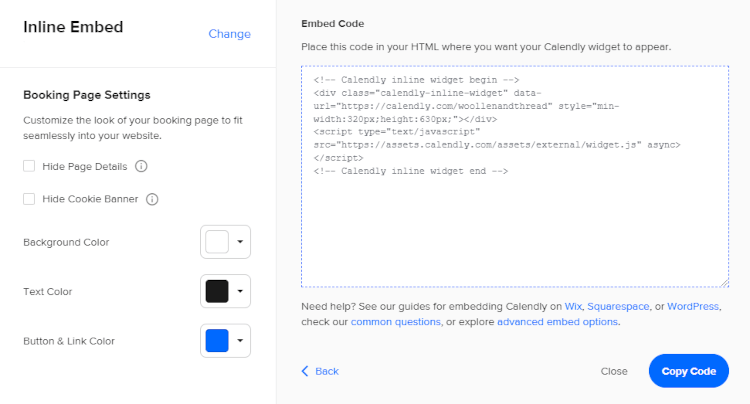Enable the Hide Page Details checkbox
Viewport: 750px width, 404px height.
tap(29, 166)
